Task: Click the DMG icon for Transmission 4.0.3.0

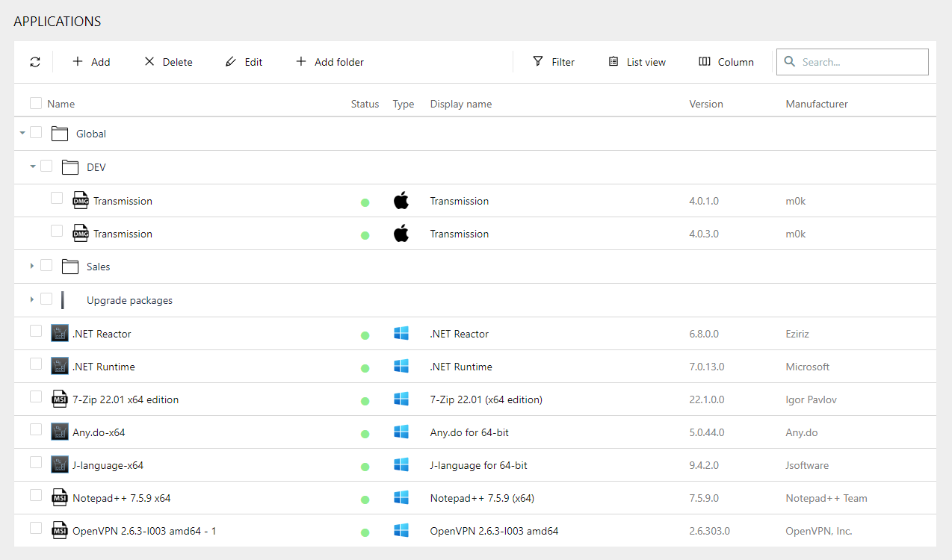Action: [x=81, y=234]
